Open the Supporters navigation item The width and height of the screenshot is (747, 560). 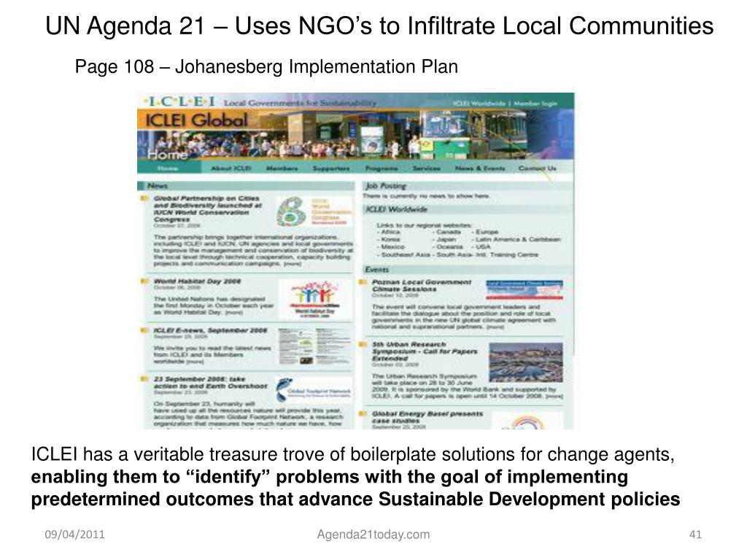click(x=331, y=168)
